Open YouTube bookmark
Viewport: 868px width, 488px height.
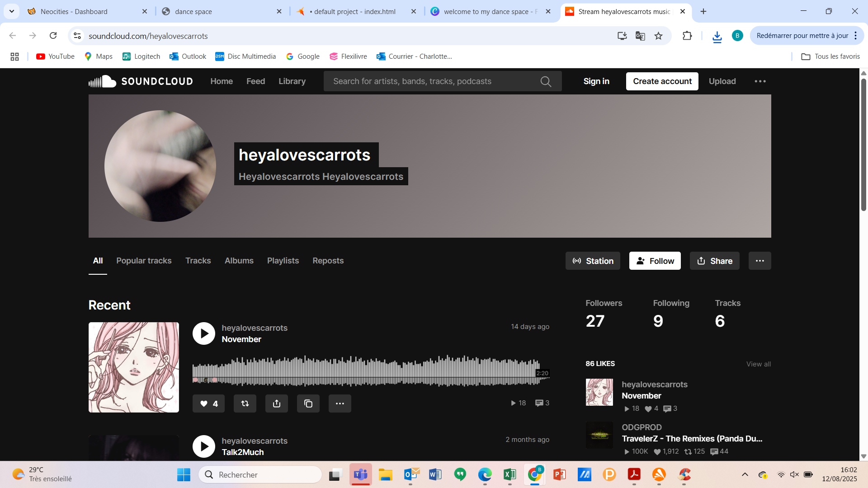click(x=55, y=56)
